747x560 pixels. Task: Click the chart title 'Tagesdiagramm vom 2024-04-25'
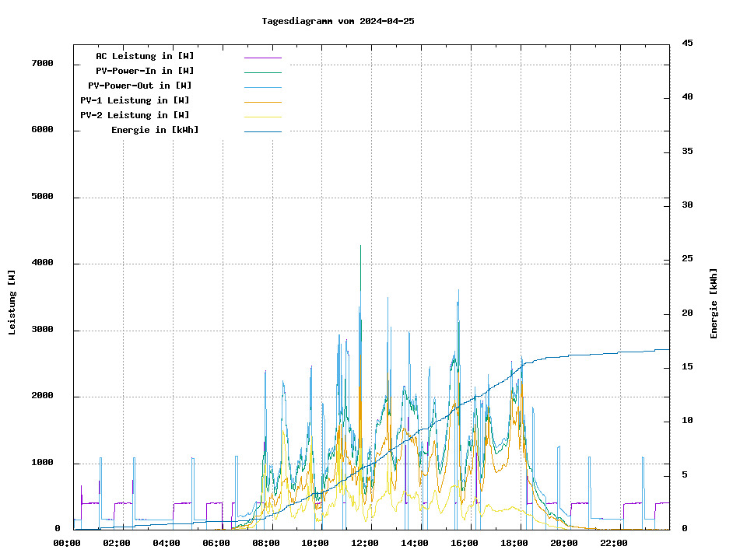(338, 21)
